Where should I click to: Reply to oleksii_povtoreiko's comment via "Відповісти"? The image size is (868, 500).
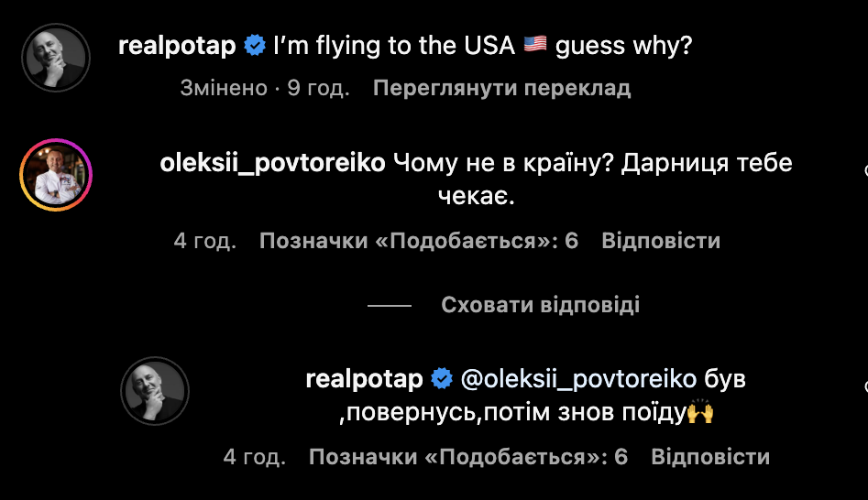661,241
